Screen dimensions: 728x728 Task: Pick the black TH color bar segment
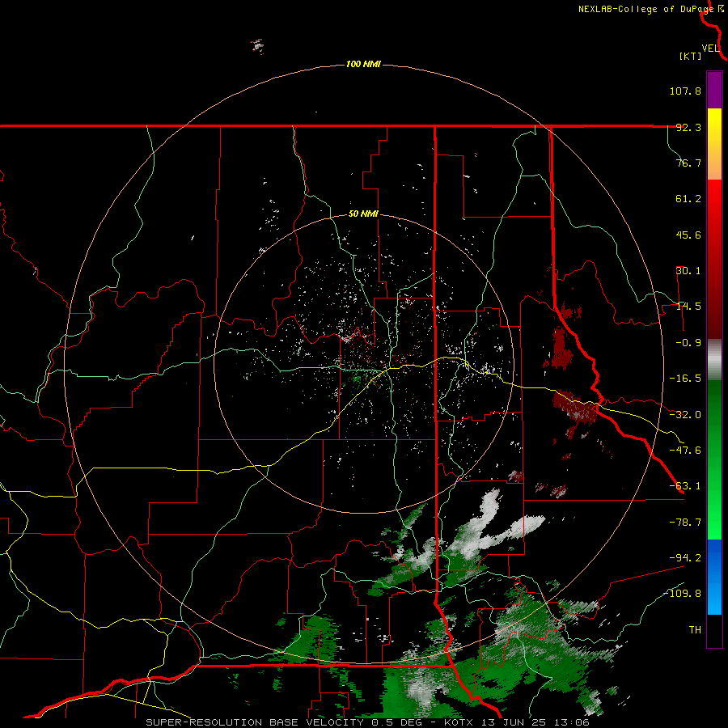point(714,630)
